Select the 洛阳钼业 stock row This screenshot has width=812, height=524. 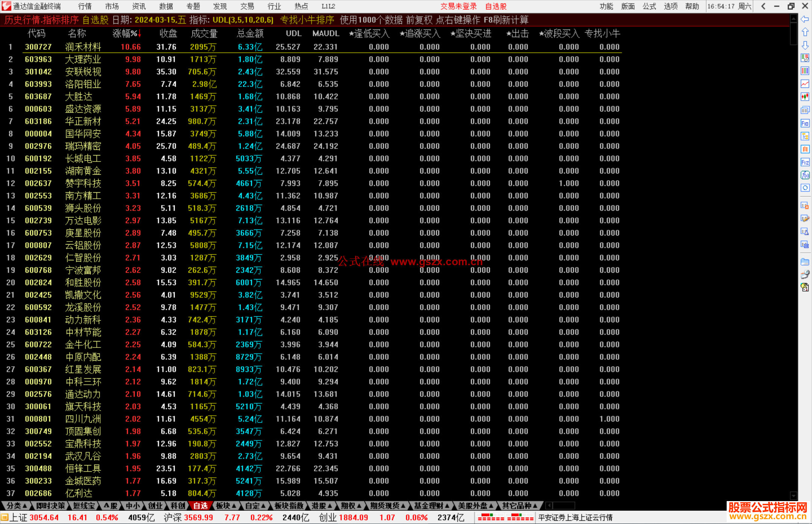pos(83,84)
